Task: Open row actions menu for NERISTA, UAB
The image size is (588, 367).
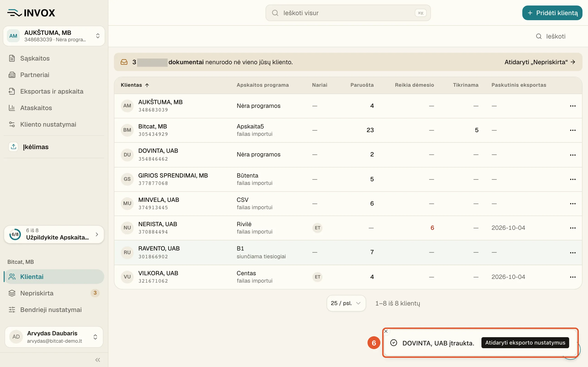Action: (x=573, y=228)
